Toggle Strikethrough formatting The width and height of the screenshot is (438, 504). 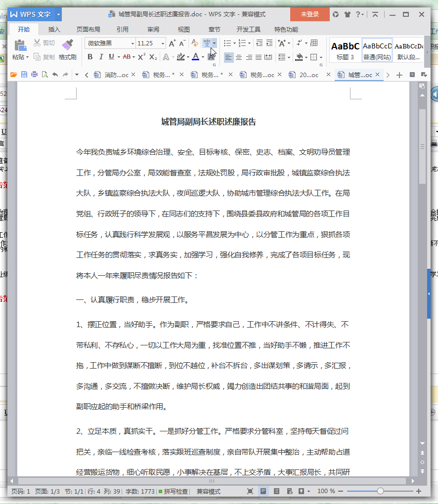click(x=127, y=57)
